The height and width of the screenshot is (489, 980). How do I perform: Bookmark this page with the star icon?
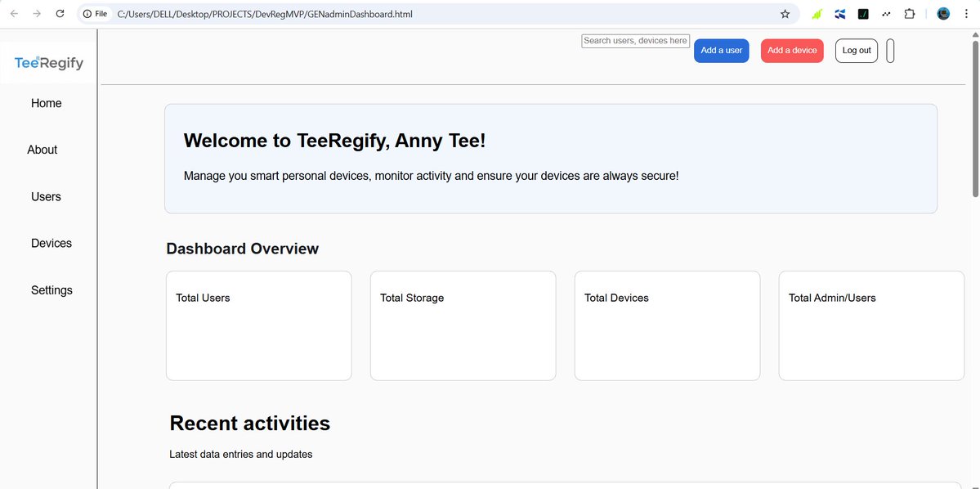785,14
